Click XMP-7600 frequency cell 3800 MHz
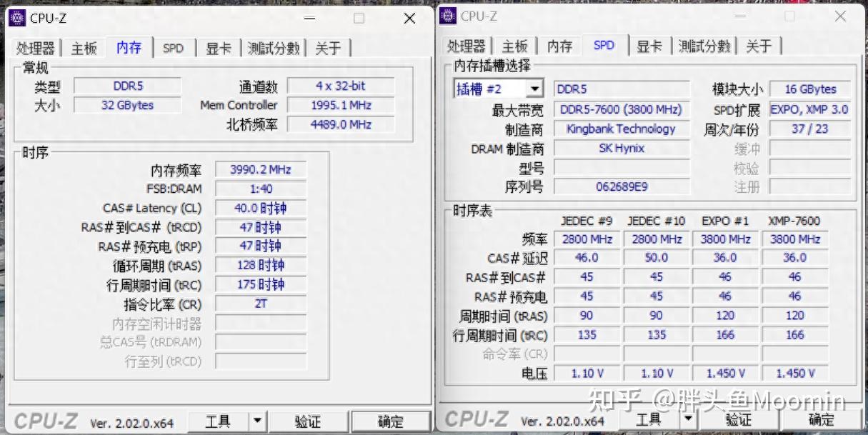Screen dimensions: 868x435 pyautogui.click(x=794, y=239)
